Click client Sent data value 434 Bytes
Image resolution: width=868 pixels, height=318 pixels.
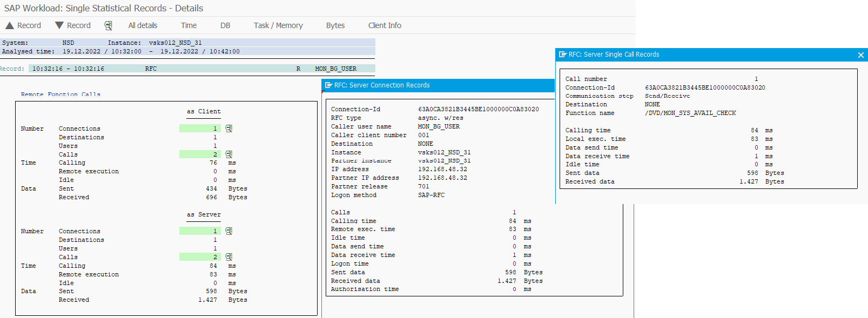226,188
